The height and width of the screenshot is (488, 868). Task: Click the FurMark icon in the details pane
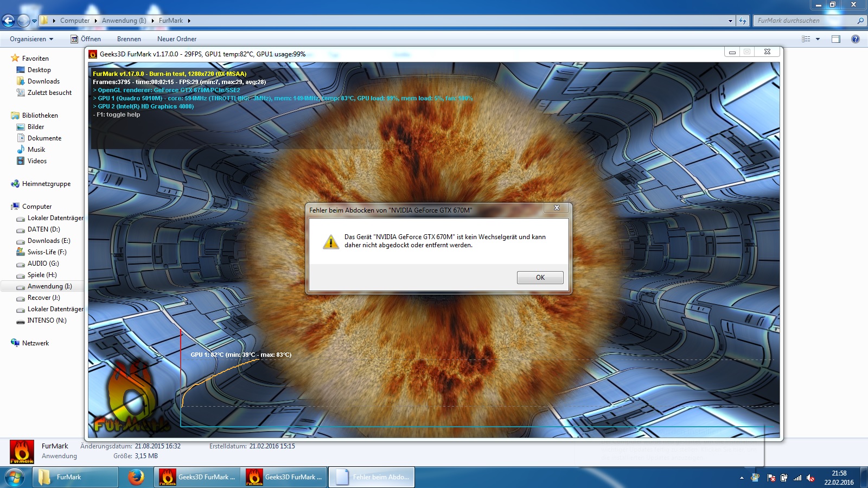pyautogui.click(x=22, y=452)
